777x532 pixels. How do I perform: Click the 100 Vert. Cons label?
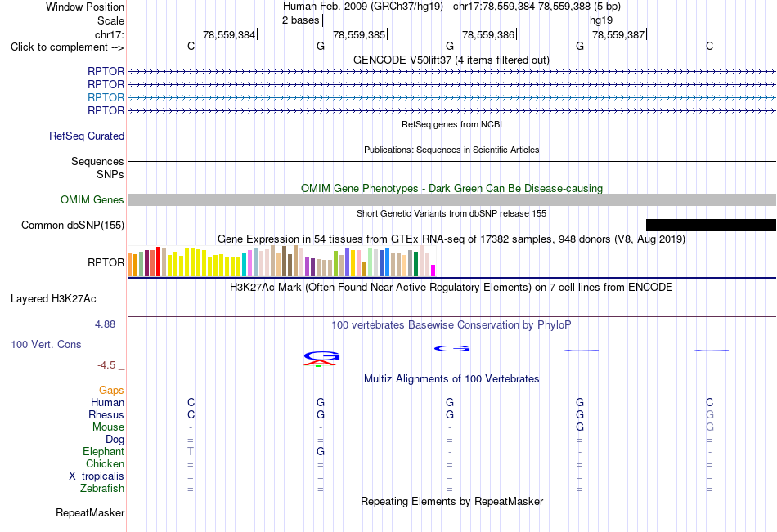tap(46, 344)
